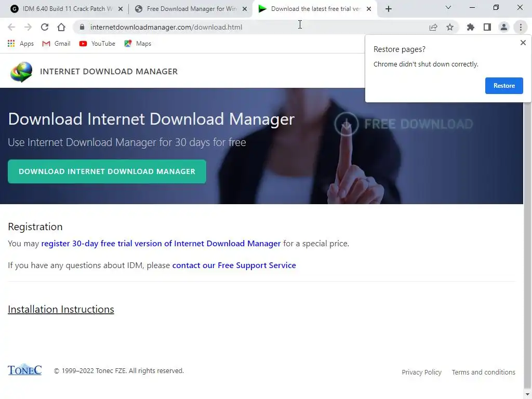Dismiss the Restore pages popup
The width and height of the screenshot is (532, 399).
click(x=523, y=43)
